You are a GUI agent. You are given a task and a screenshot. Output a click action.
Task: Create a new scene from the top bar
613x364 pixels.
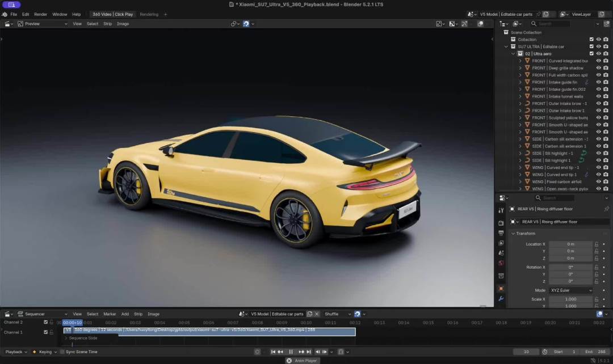click(x=546, y=14)
